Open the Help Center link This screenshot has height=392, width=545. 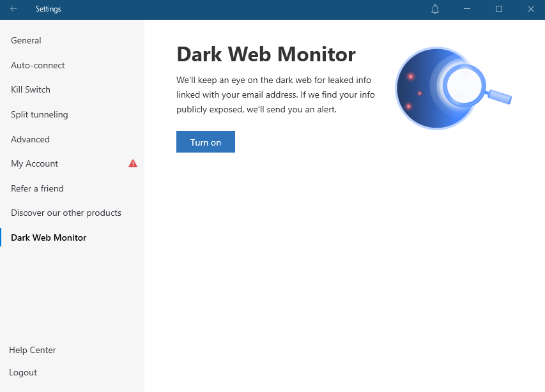click(33, 350)
